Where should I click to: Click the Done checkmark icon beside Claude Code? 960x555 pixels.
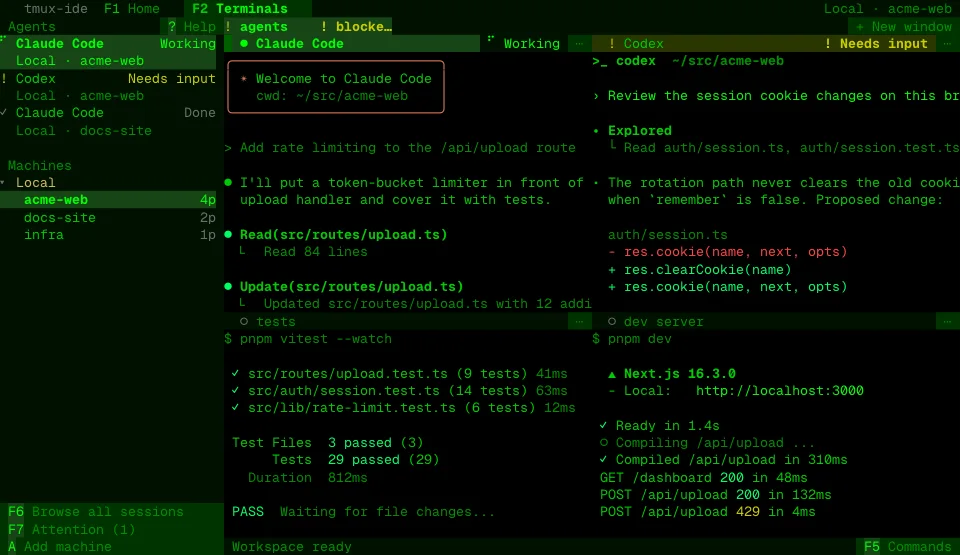4,113
